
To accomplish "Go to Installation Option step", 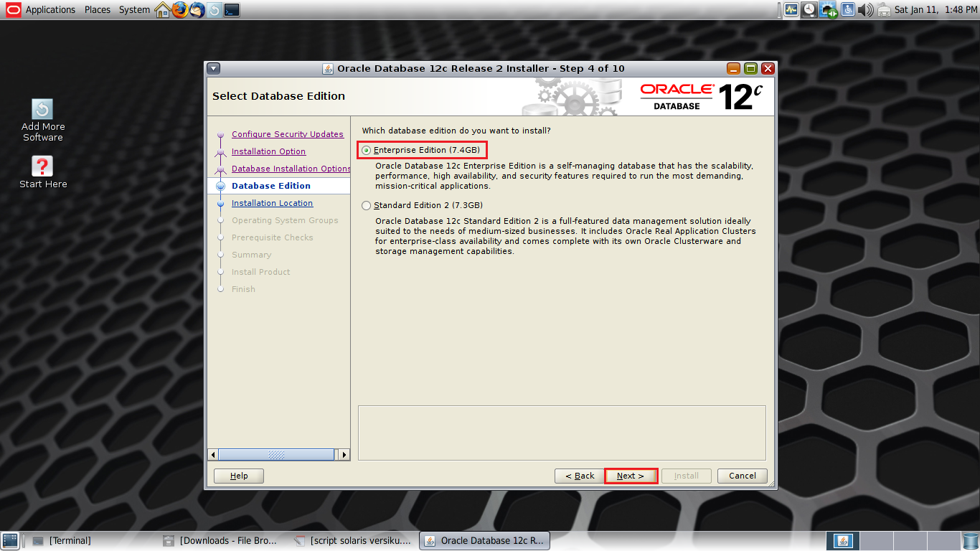I will coord(268,151).
